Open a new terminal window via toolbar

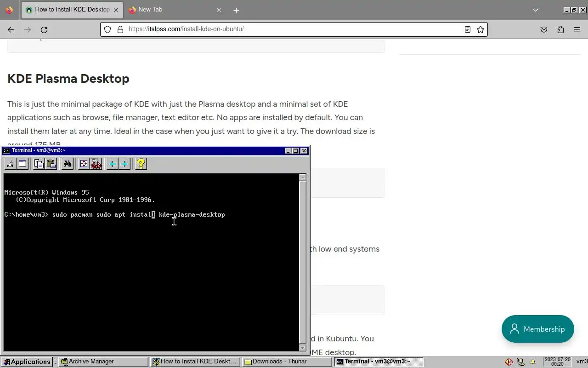pyautogui.click(x=22, y=164)
